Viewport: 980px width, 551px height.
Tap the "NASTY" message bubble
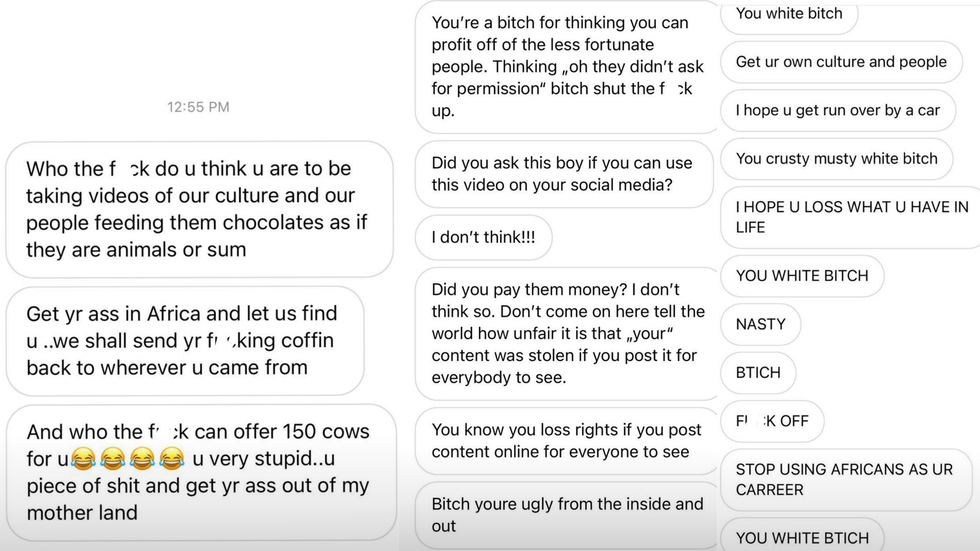(760, 324)
